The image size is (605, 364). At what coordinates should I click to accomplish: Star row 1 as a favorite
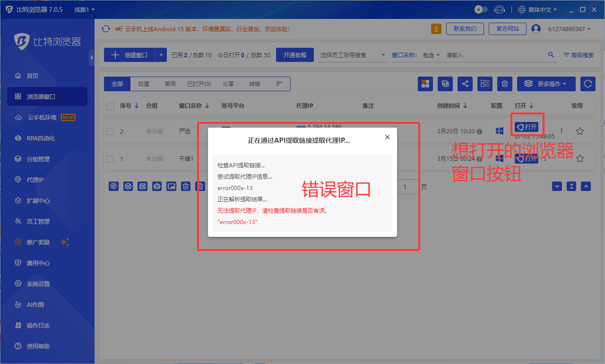click(x=580, y=158)
